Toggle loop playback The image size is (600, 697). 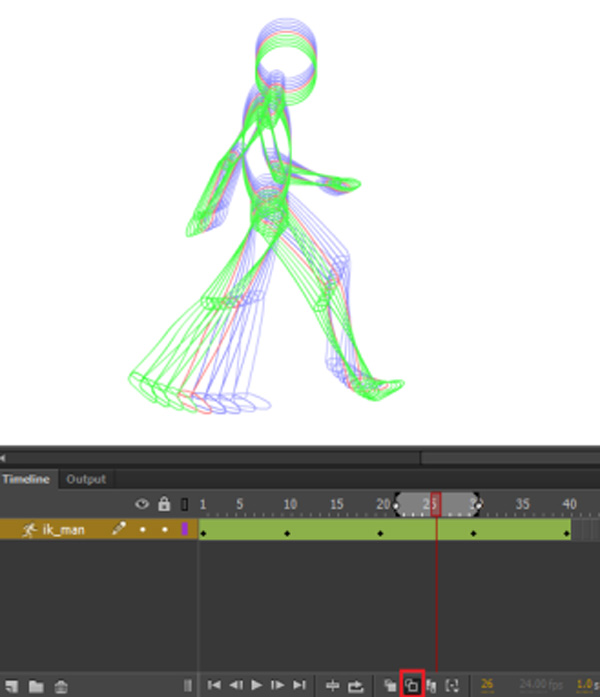[356, 686]
